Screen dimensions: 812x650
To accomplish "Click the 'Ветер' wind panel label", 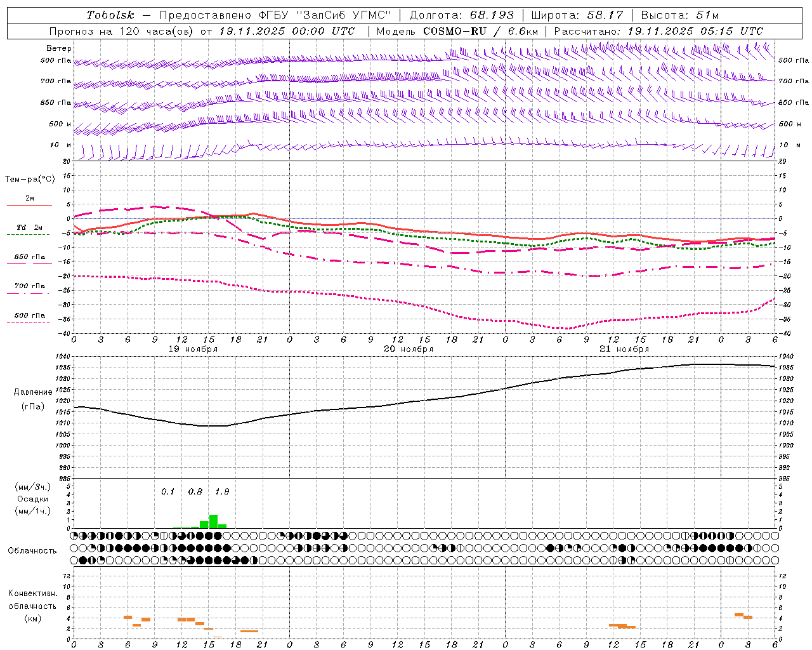I will [x=59, y=48].
